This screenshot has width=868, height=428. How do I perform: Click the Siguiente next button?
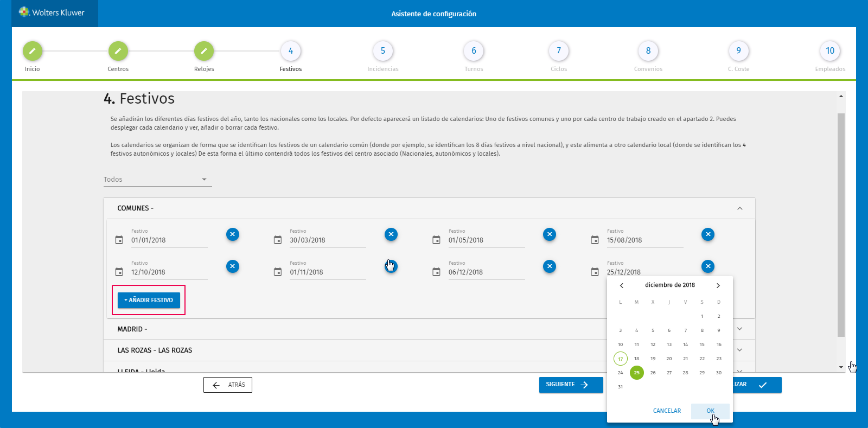(x=571, y=385)
